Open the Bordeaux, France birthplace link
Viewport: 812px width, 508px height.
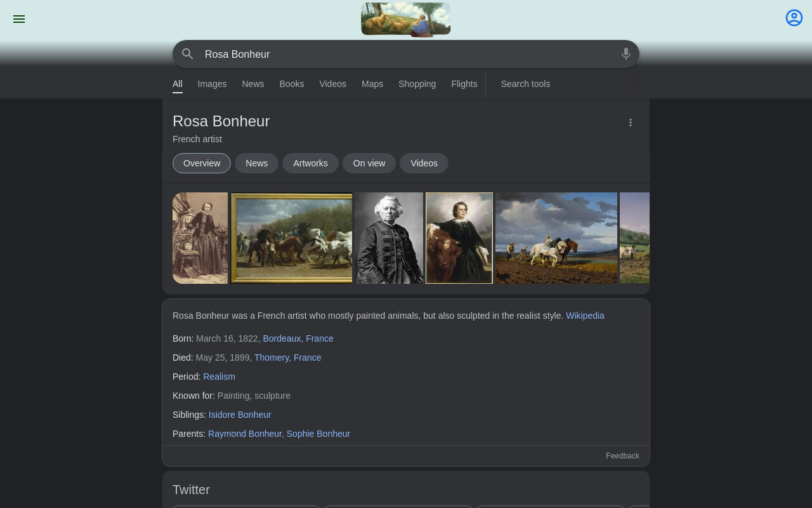(x=298, y=338)
